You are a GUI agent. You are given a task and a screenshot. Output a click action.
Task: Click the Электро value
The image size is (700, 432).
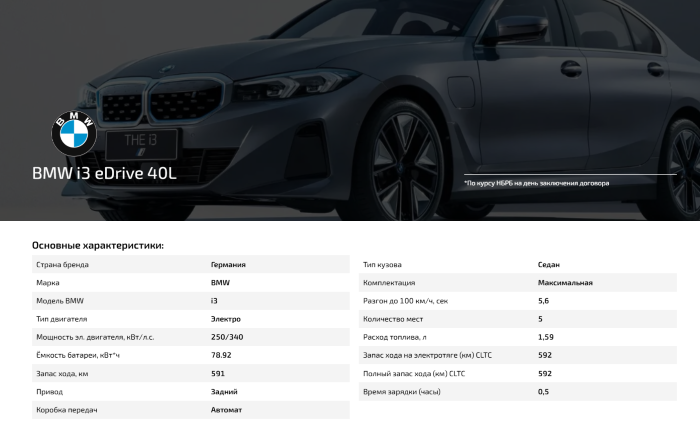coord(226,319)
